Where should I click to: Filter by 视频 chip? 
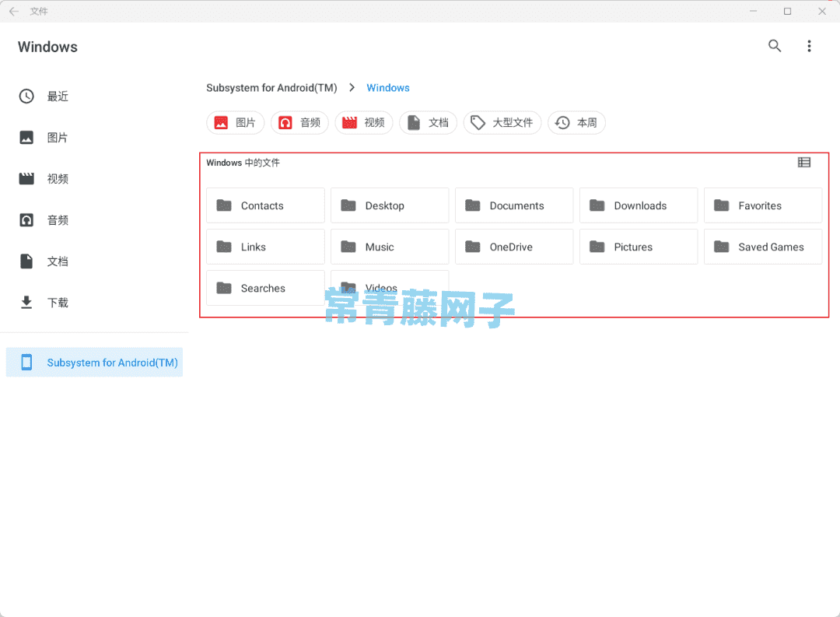[364, 123]
